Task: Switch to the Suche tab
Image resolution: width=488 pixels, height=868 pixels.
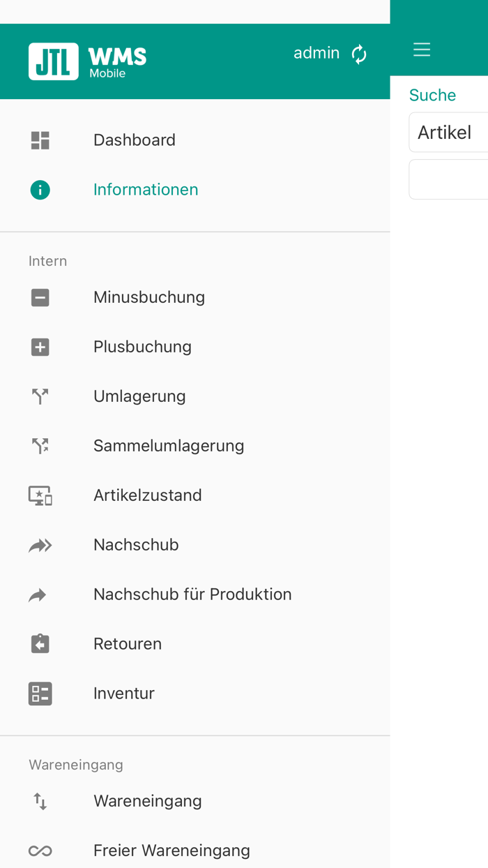Action: coord(433,94)
